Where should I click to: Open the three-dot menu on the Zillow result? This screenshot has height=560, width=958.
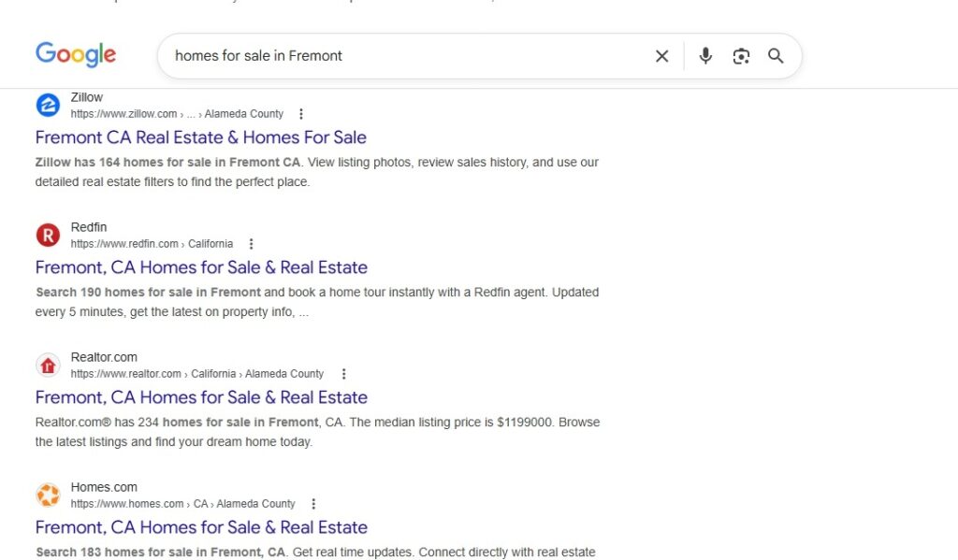[x=300, y=112]
